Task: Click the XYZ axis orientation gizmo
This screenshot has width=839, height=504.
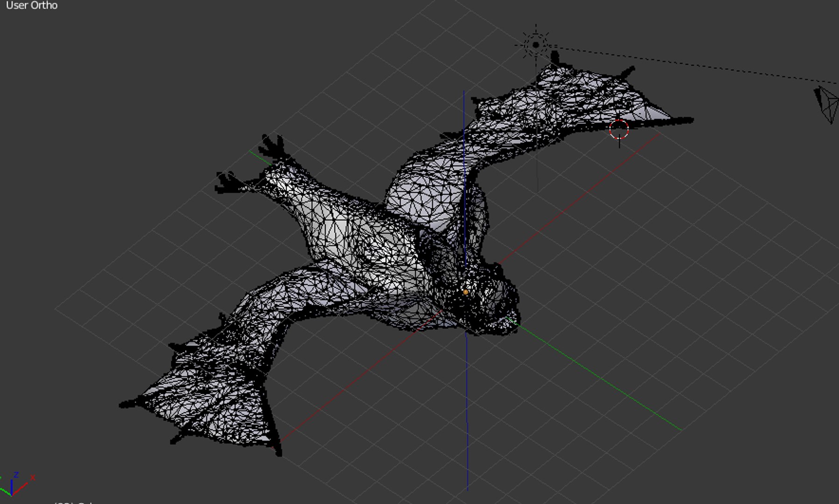Action: pos(16,484)
